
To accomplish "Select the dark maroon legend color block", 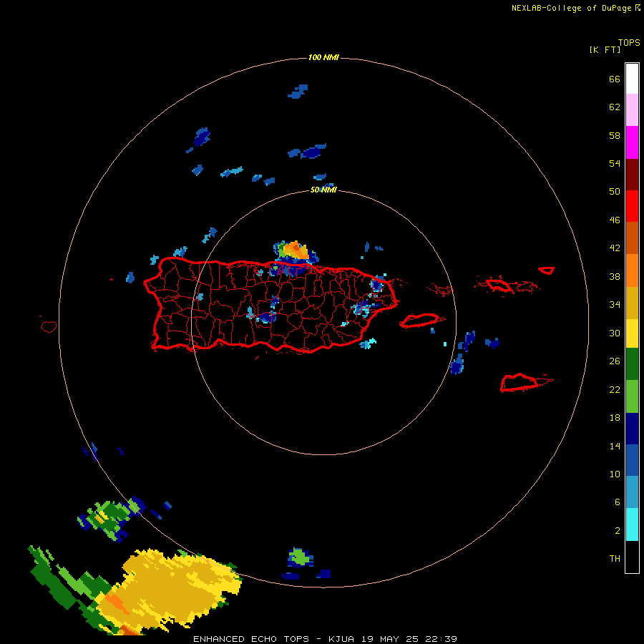I will click(632, 175).
